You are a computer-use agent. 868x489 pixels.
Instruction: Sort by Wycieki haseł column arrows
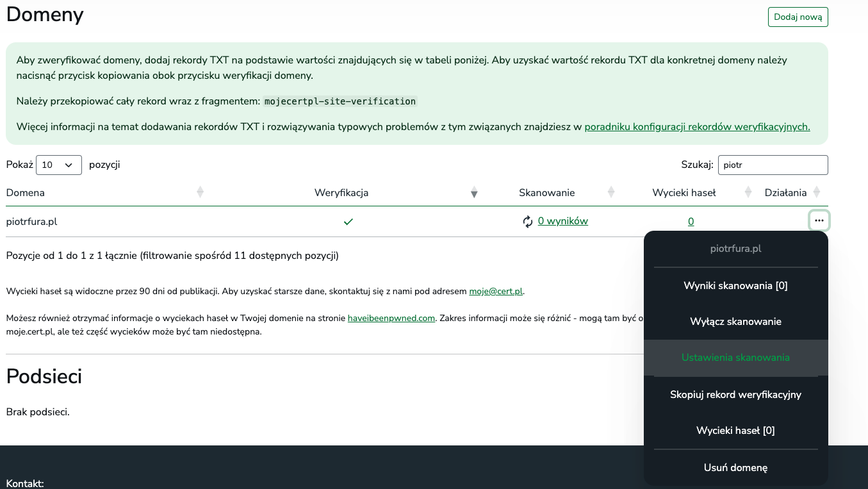click(748, 192)
